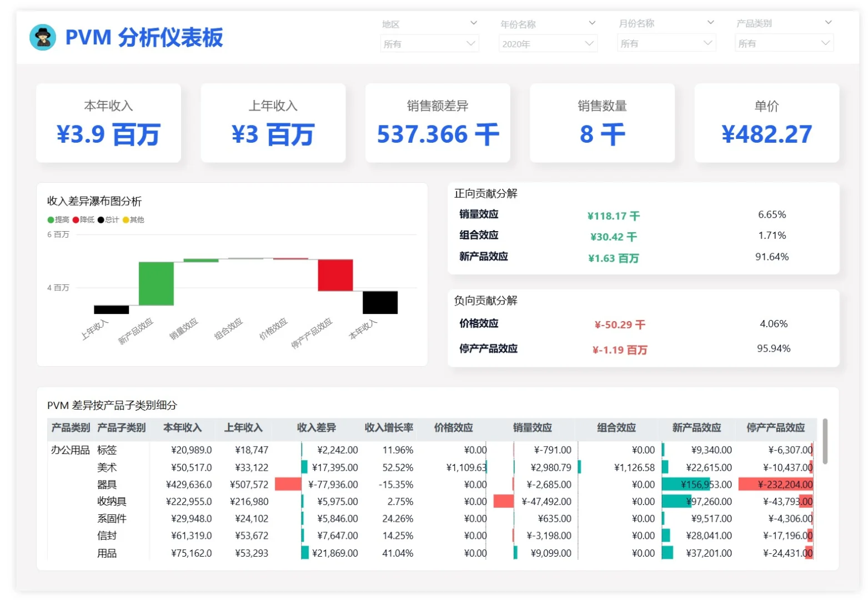
Task: Toggle the 提高 legend item
Action: point(56,219)
